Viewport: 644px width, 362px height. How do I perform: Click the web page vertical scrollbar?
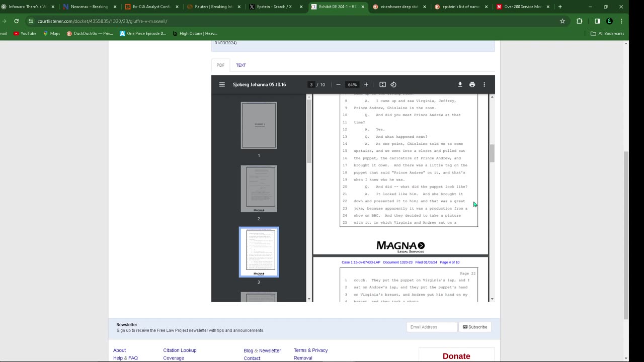626,235
